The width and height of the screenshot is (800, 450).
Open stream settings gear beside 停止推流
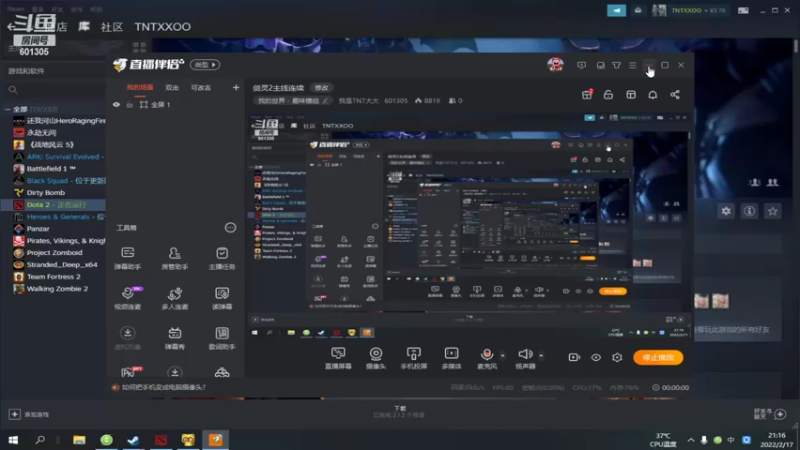[x=617, y=357]
